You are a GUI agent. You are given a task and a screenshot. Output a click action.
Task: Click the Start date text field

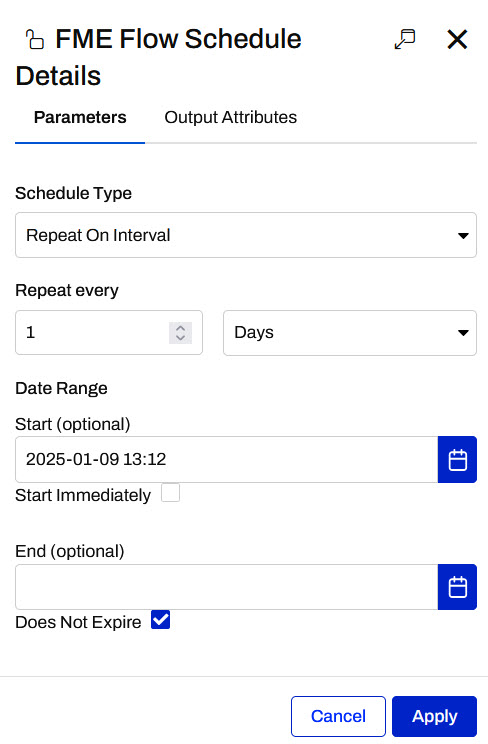(x=226, y=459)
